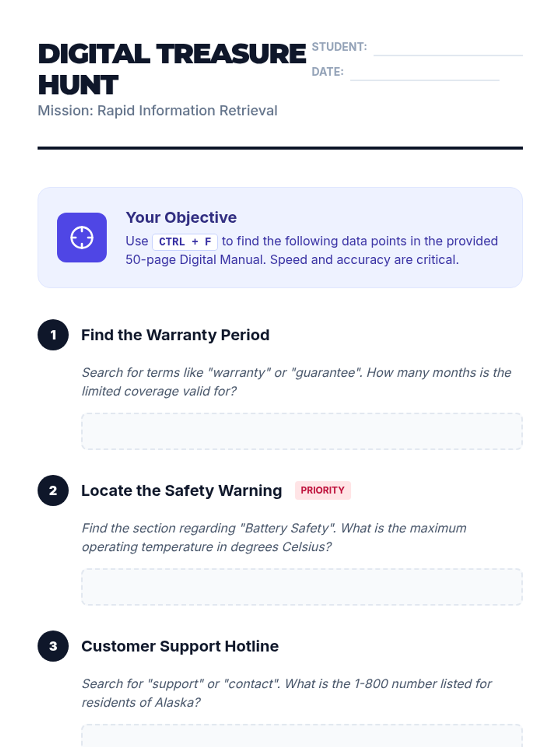Click the CTRL + F keyboard shortcut badge

click(185, 242)
